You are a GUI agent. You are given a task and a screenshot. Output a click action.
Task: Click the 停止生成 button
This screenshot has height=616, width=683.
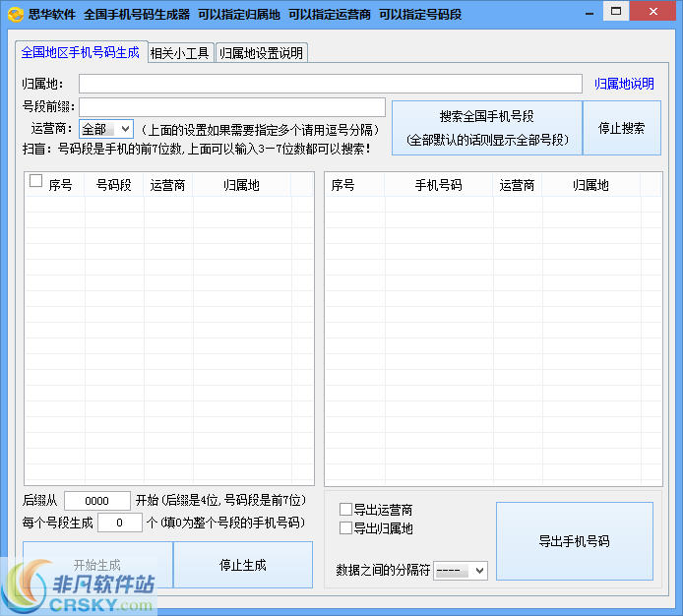243,565
